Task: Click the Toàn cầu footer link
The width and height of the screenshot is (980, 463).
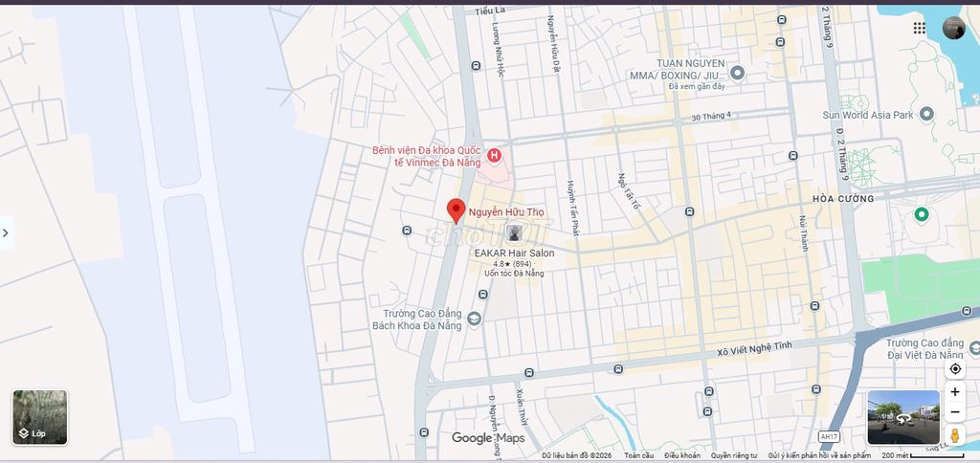Action: 638,455
